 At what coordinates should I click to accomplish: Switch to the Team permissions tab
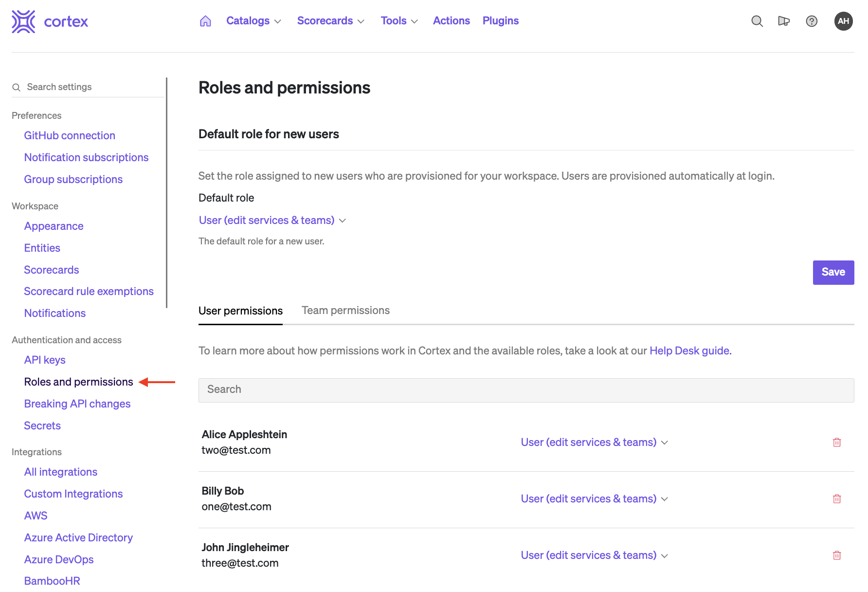point(345,311)
